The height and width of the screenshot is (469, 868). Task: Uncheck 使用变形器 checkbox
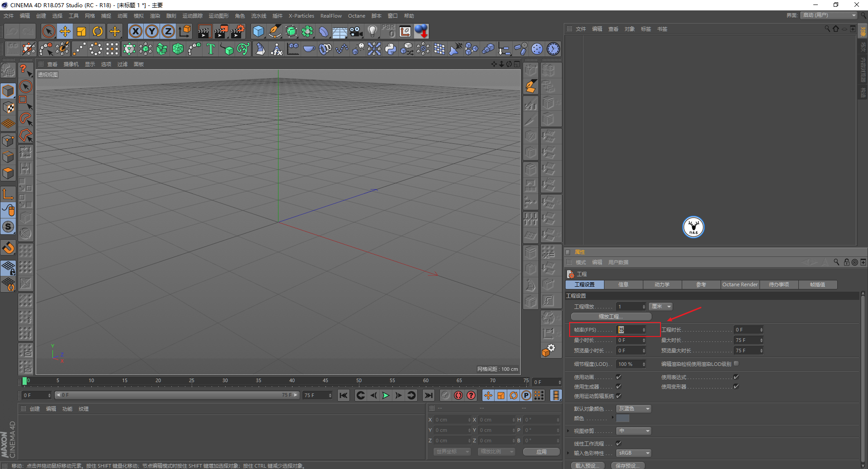click(x=736, y=386)
